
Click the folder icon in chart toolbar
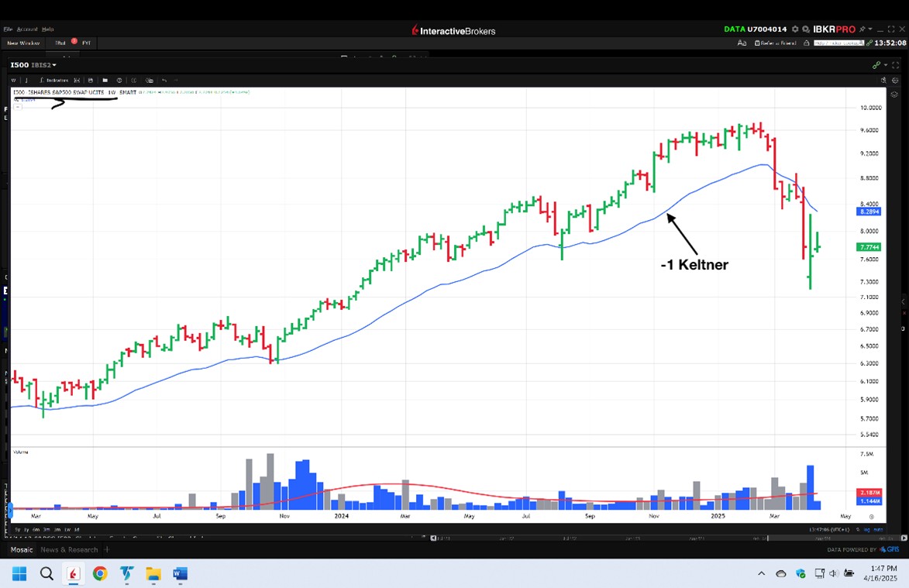105,81
